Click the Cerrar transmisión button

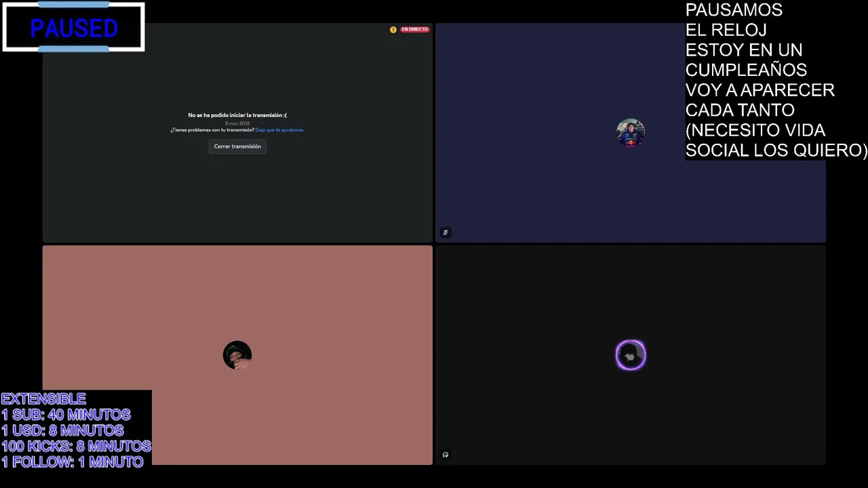[x=237, y=146]
